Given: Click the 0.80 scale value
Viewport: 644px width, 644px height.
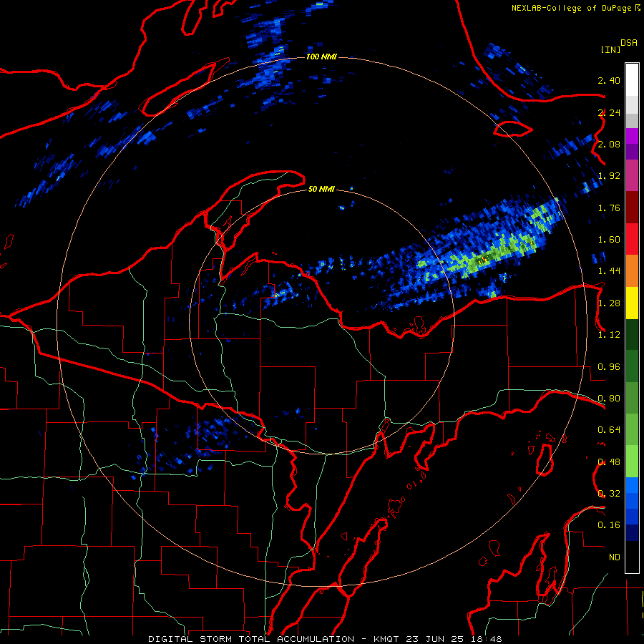Looking at the screenshot, I should (609, 399).
